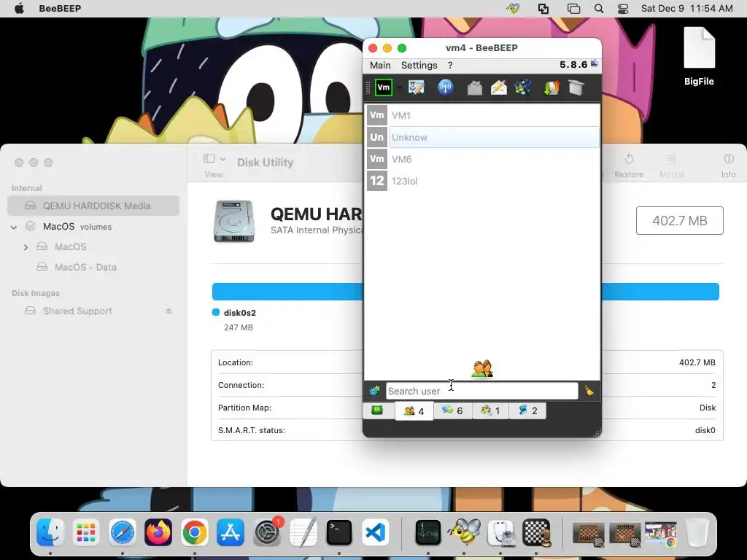
Task: Switch to the green screen tab
Action: click(x=377, y=411)
